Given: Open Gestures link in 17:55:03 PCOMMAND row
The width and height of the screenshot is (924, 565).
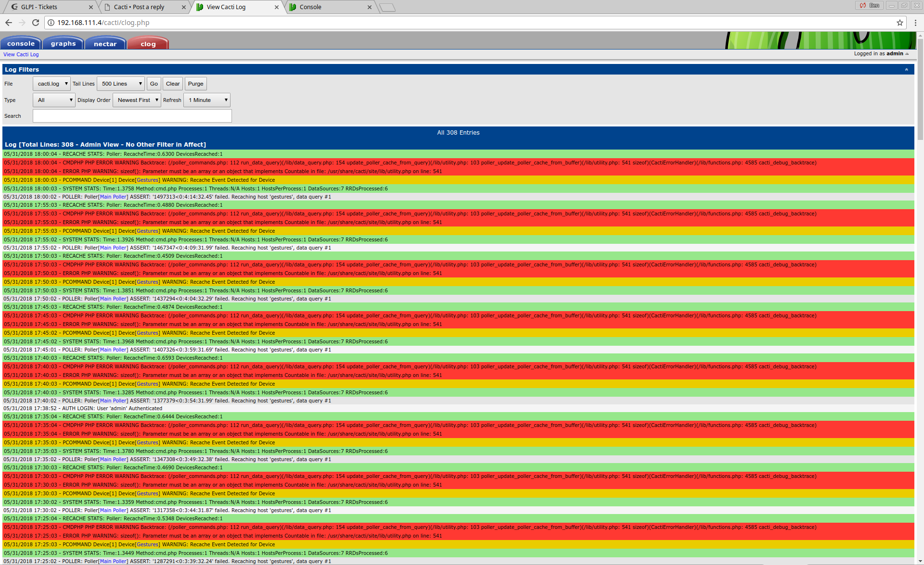Looking at the screenshot, I should pos(147,231).
